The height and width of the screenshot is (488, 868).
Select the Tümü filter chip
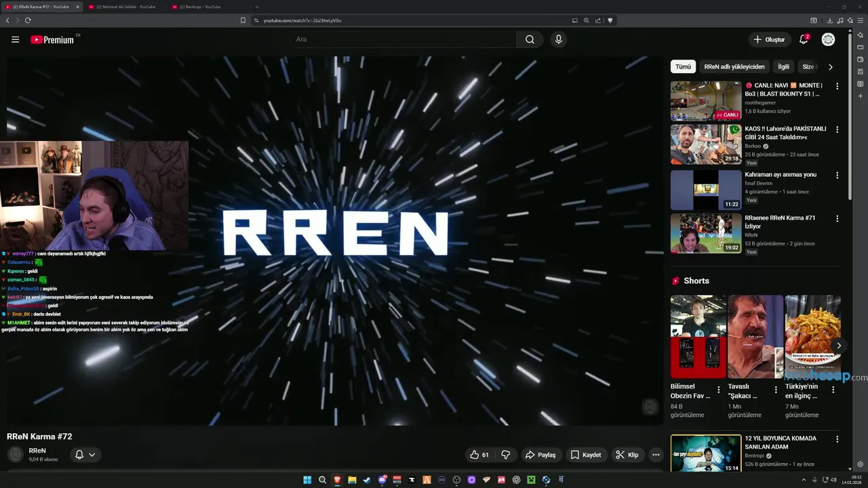coord(683,66)
